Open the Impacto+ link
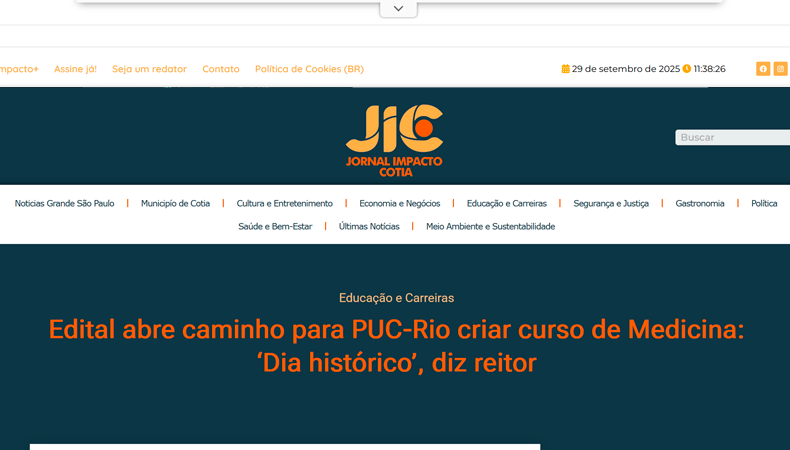This screenshot has height=450, width=790. point(19,69)
